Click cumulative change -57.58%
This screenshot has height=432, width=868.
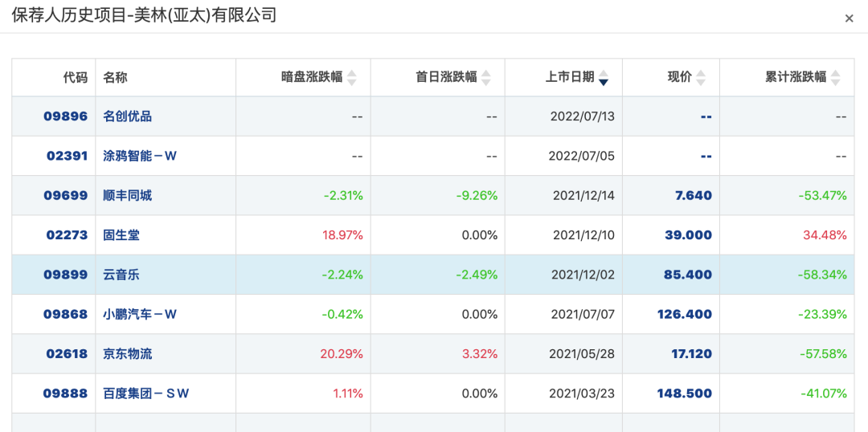point(823,353)
